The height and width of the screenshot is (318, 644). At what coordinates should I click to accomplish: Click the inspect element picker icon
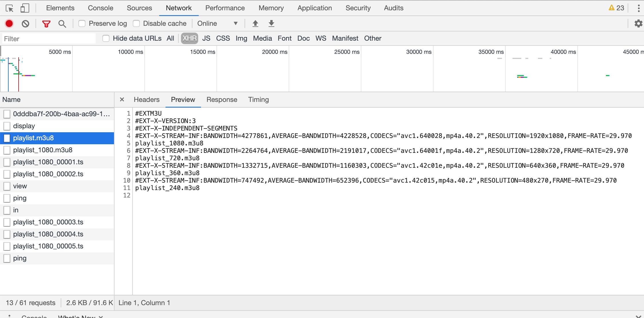[x=9, y=8]
